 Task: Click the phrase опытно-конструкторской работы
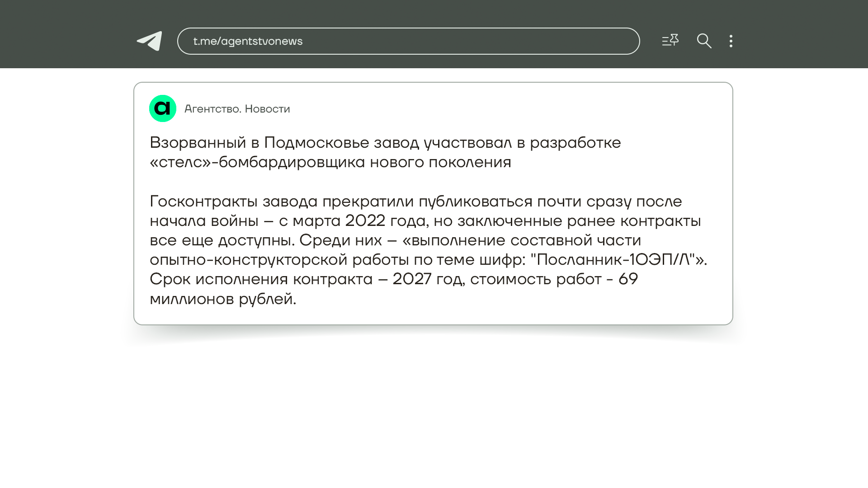tap(279, 260)
